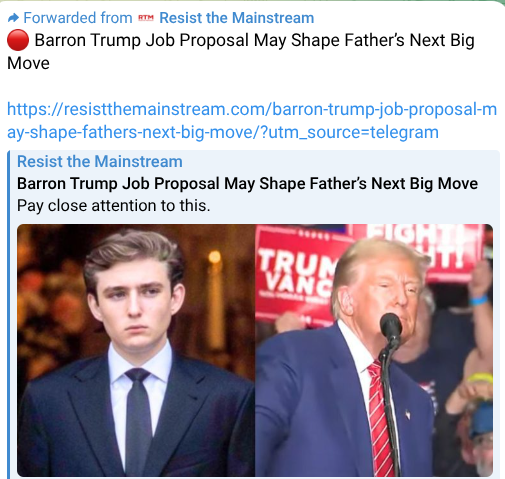Click the Resist the Mainstream preview site name
This screenshot has height=479, width=505.
100,161
